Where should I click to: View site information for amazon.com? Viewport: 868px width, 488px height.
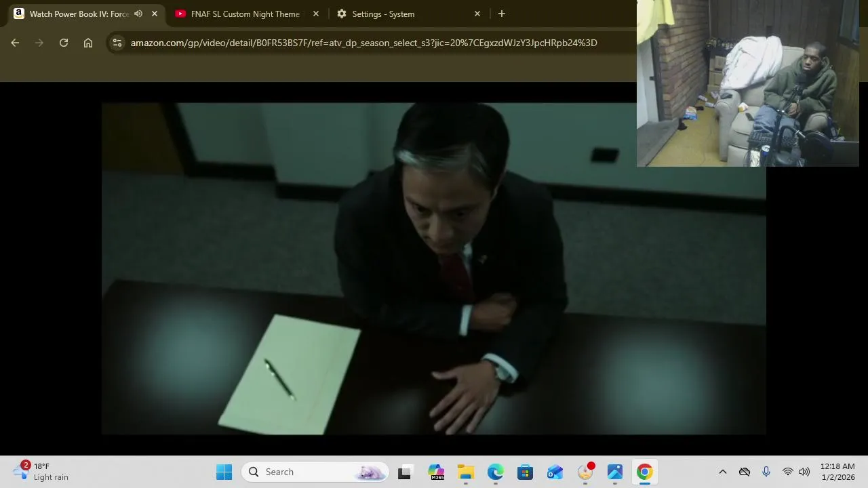117,43
